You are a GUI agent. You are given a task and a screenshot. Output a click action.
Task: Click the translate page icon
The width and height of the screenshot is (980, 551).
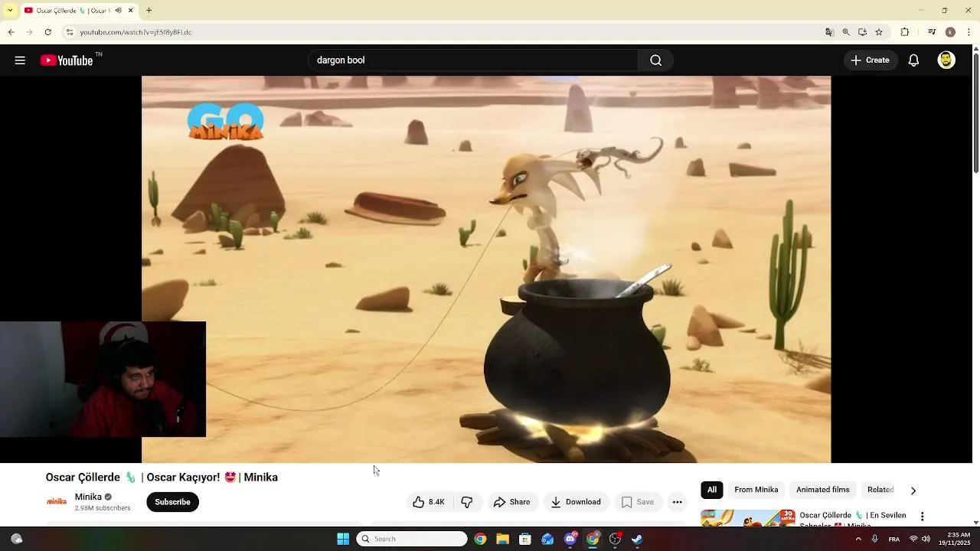(x=829, y=32)
